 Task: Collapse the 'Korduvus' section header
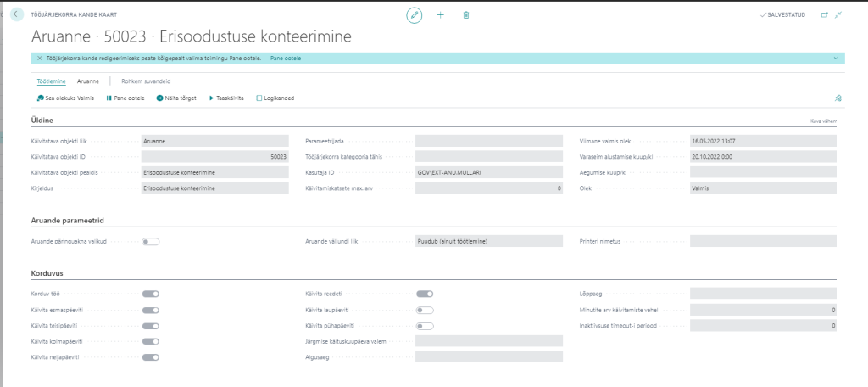click(47, 273)
